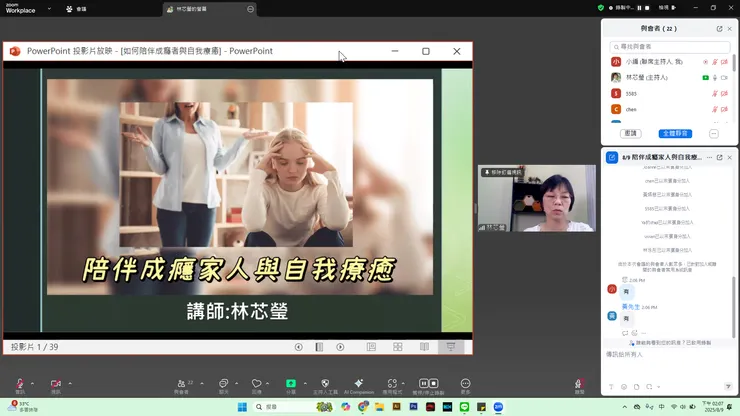Open the emoji picker in chat
Image resolution: width=740 pixels, height=416 pixels.
624,387
